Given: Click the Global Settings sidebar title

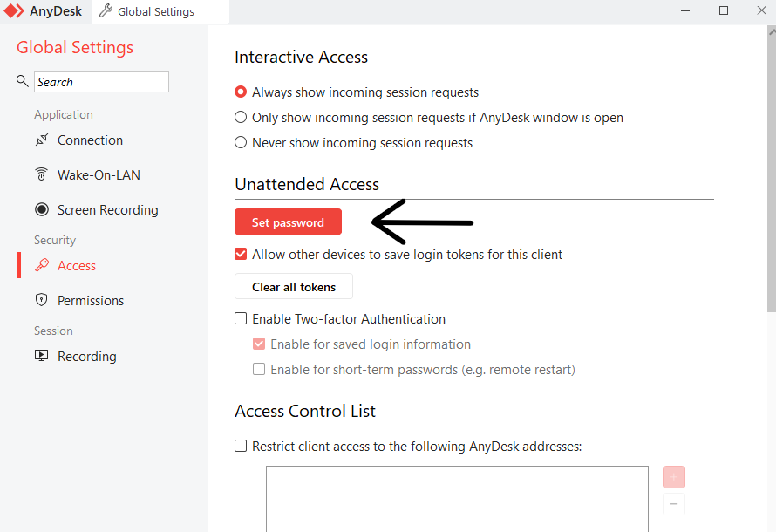Looking at the screenshot, I should point(75,47).
